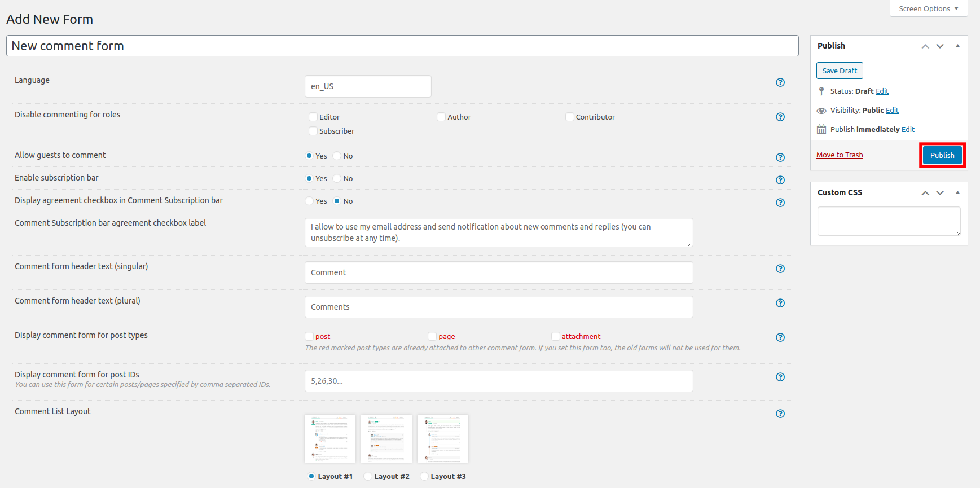Check the Editor role checkbox
This screenshot has height=488, width=980.
click(x=313, y=117)
